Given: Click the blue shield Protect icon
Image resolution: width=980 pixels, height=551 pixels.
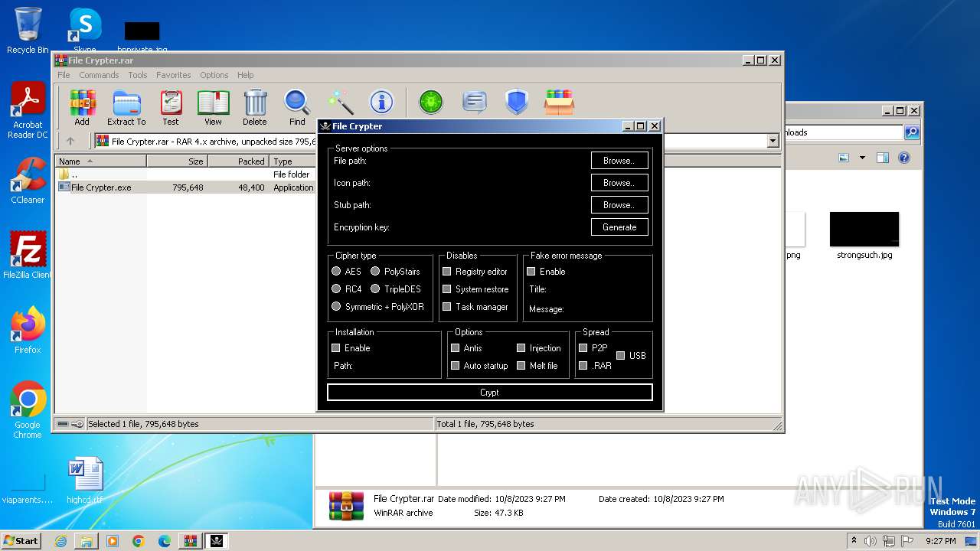Looking at the screenshot, I should pos(517,102).
